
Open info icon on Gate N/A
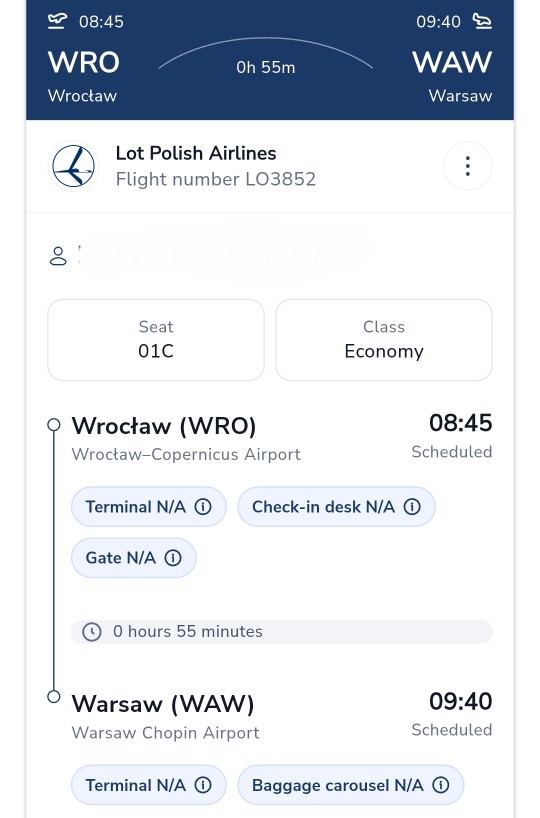tap(173, 558)
